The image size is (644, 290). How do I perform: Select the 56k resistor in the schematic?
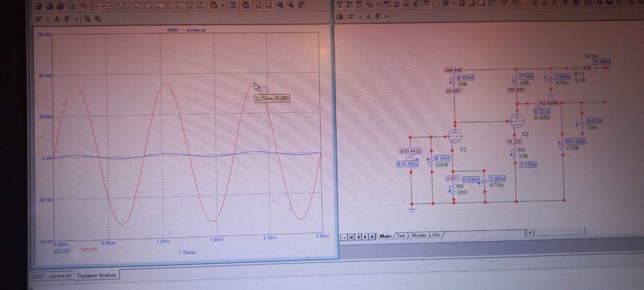(453, 82)
